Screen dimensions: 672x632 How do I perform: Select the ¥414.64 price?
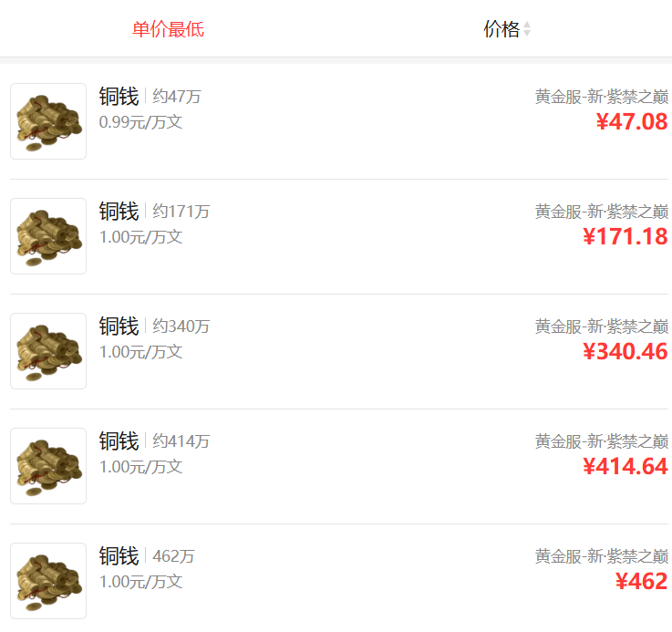point(625,467)
